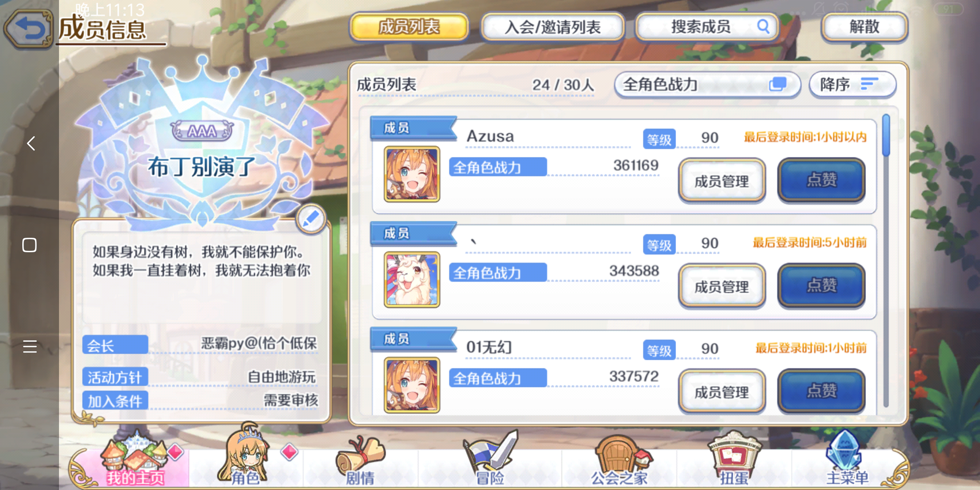Click the pencil edit icon on guild description
The width and height of the screenshot is (980, 490).
pyautogui.click(x=311, y=219)
